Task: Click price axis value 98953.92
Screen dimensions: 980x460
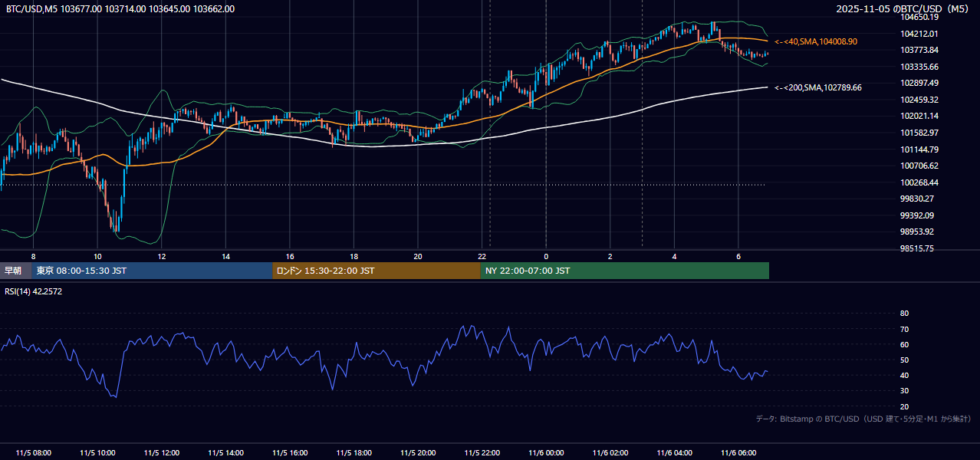Action: click(916, 232)
